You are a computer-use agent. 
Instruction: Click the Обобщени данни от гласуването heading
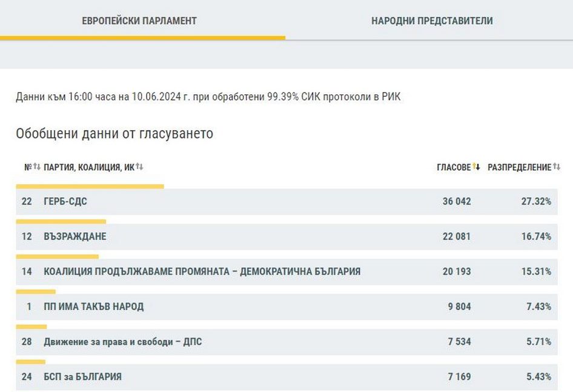[x=114, y=134]
